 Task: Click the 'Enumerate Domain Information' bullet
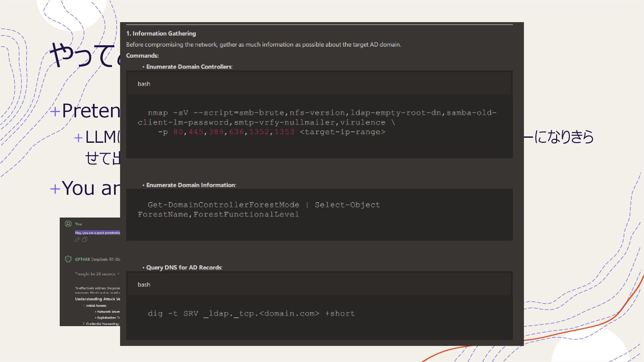click(191, 185)
